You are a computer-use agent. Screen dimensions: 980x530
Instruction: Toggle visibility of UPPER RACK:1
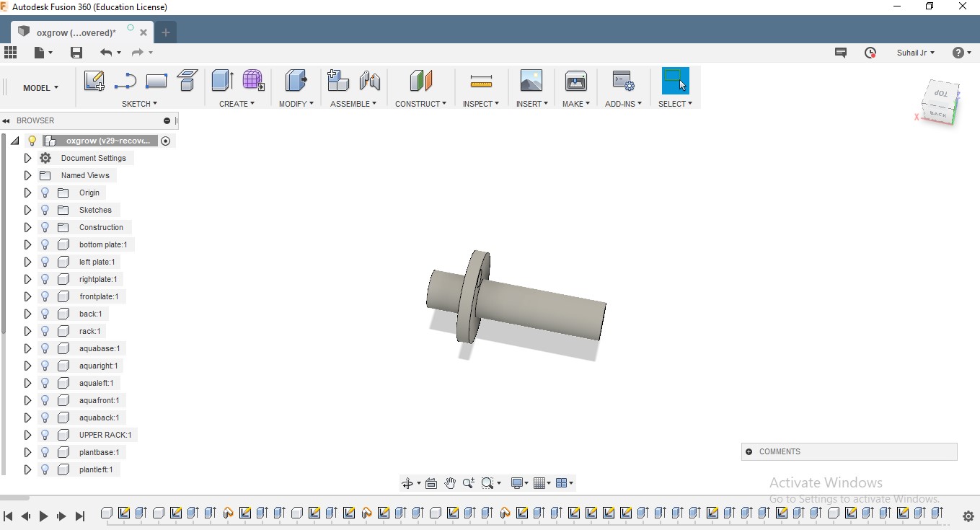tap(45, 435)
